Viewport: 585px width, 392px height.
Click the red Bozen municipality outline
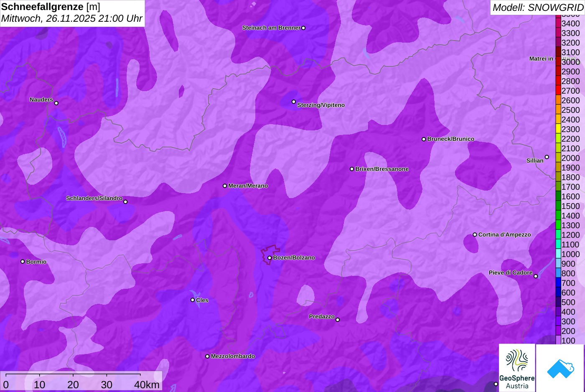270,254
